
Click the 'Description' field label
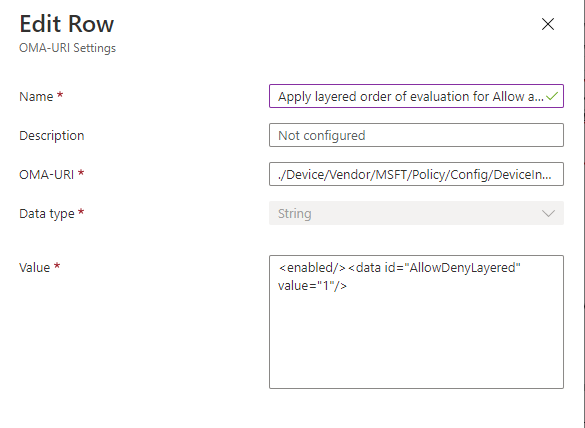(51, 135)
